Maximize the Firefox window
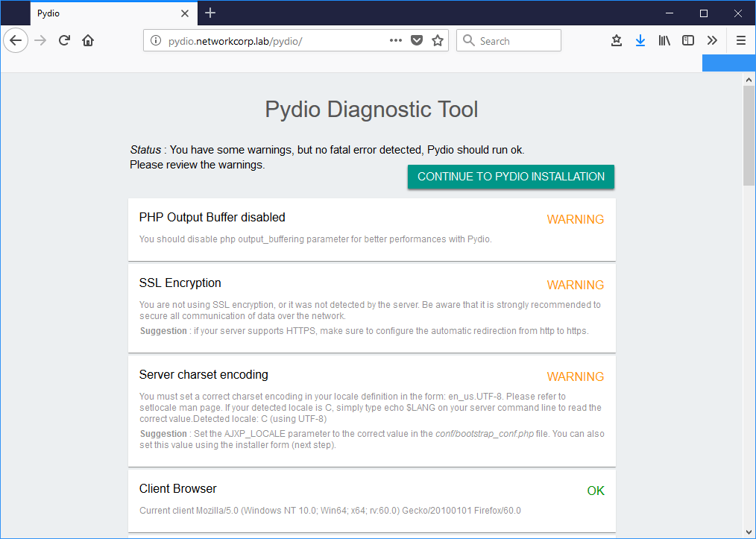Viewport: 756px width, 539px height. (x=704, y=13)
